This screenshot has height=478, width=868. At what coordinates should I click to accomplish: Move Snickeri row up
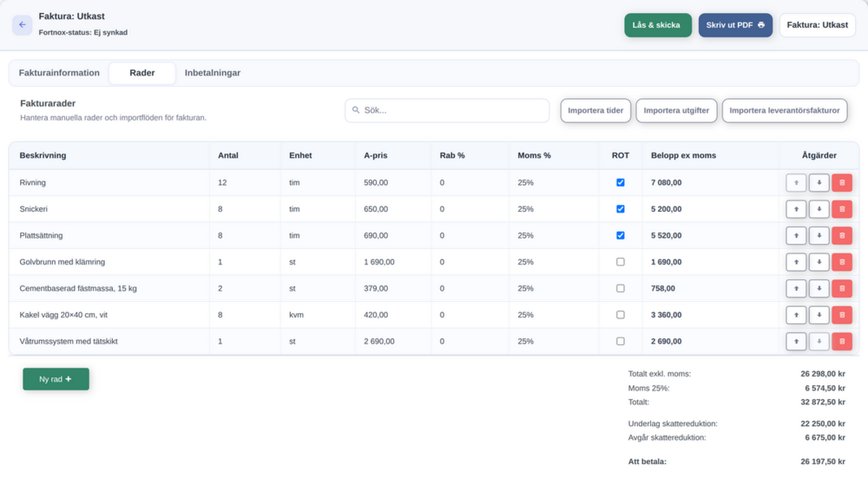[x=796, y=209]
